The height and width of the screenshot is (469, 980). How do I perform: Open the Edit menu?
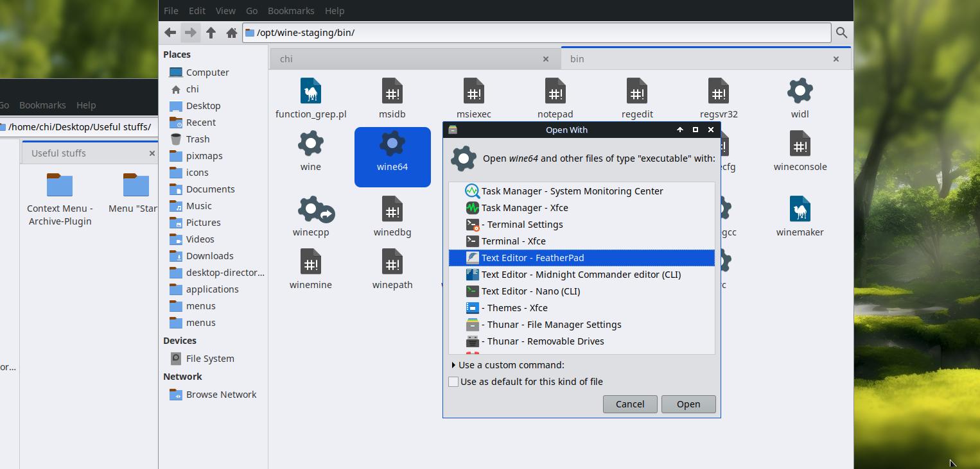197,11
